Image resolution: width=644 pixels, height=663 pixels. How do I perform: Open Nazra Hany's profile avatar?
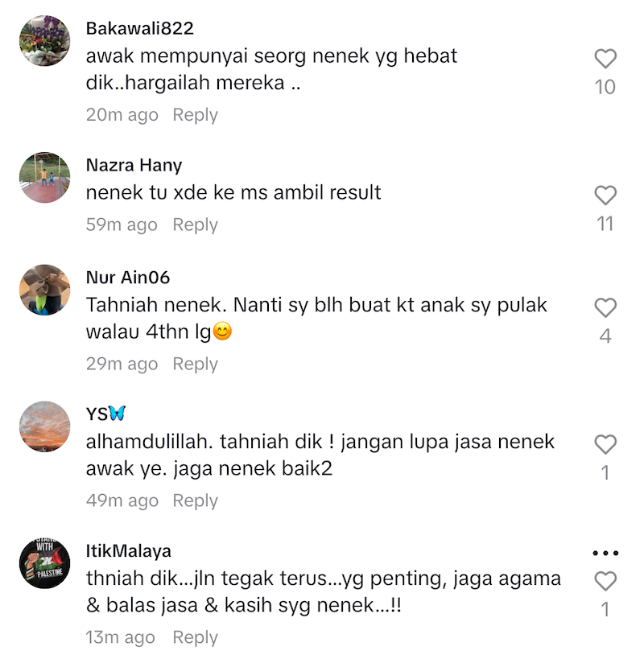click(45, 178)
